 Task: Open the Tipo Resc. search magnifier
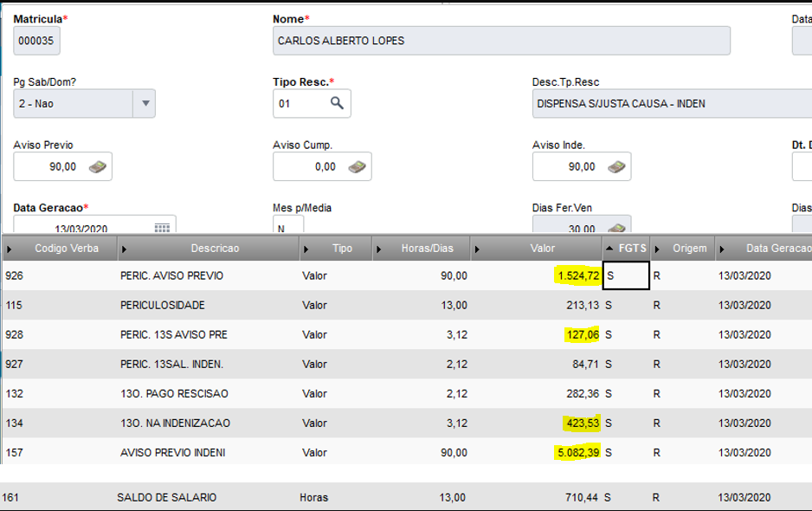point(337,103)
